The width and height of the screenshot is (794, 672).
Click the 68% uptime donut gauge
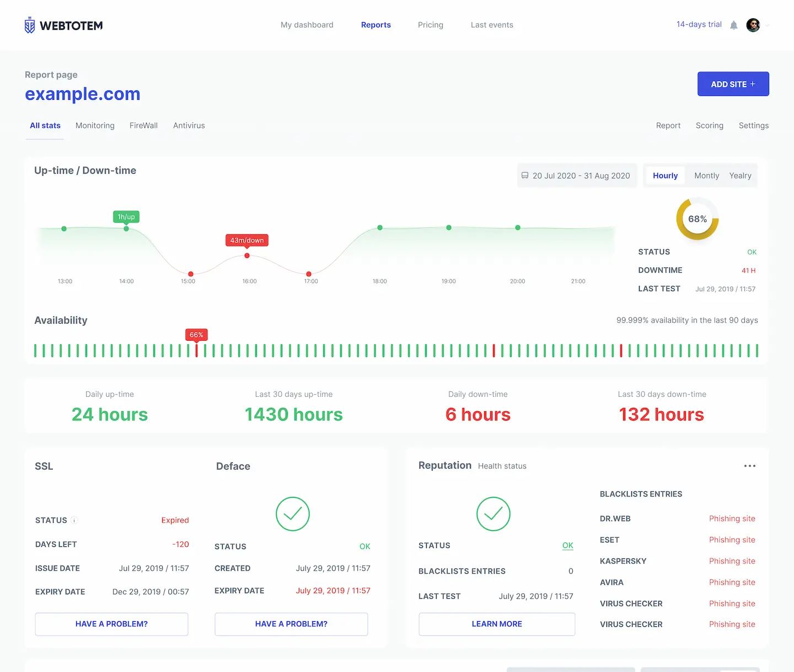tap(697, 219)
